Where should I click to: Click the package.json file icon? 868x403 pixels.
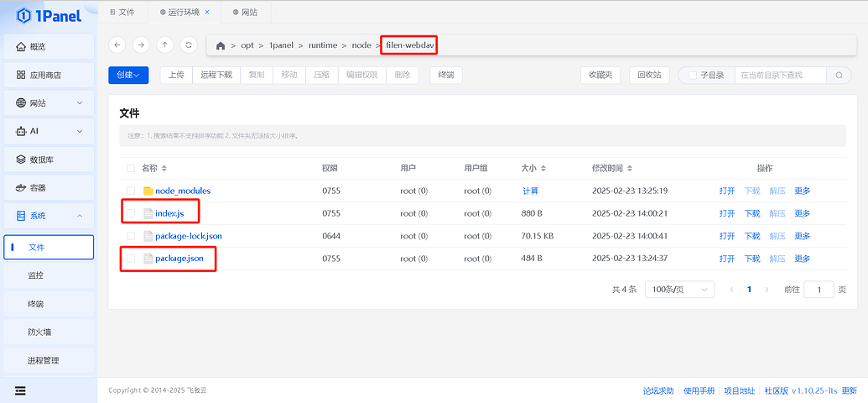(x=148, y=259)
